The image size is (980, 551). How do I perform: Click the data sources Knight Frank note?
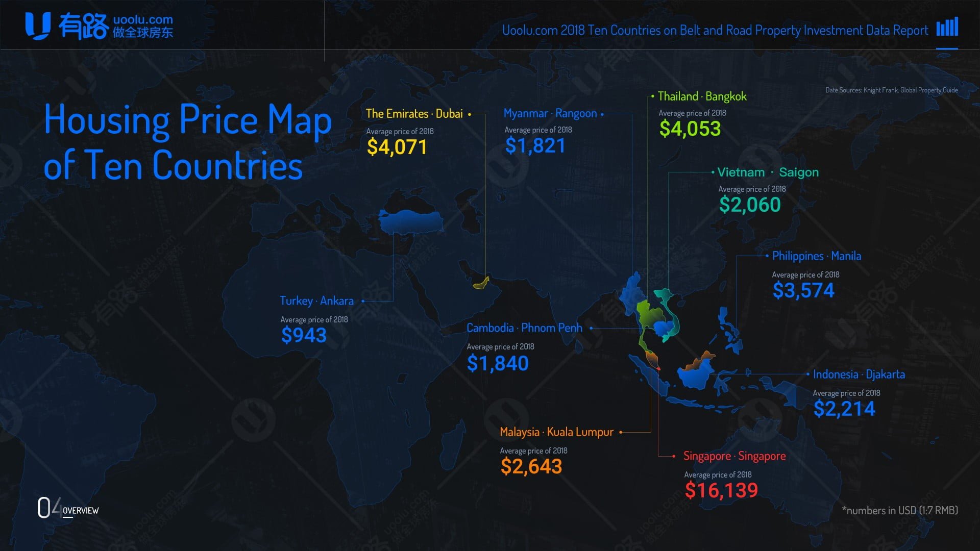891,90
